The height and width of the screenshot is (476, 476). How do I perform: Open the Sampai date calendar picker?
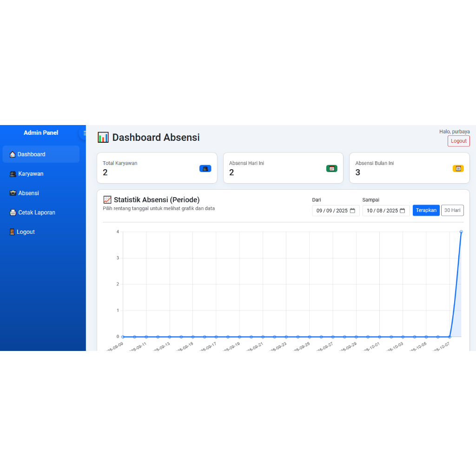(403, 211)
